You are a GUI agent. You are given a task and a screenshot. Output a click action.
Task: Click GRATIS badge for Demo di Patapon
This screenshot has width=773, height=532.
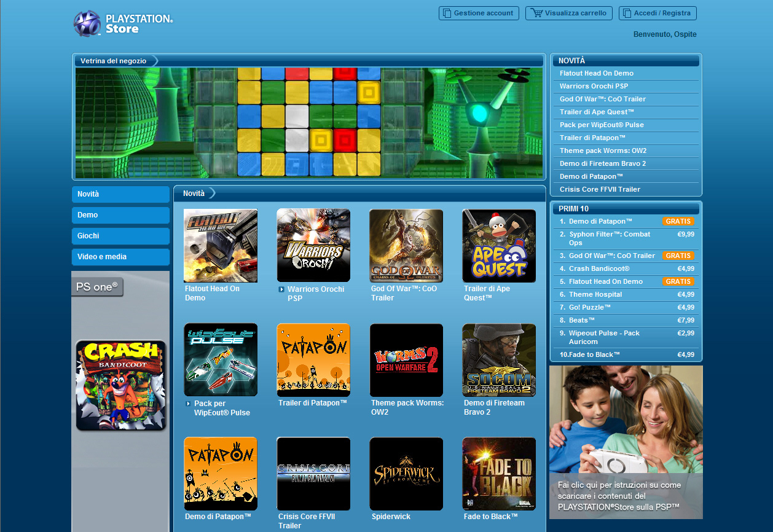pyautogui.click(x=678, y=221)
